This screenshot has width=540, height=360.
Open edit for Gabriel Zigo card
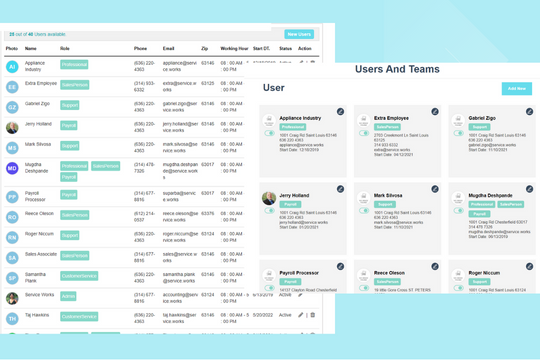(x=529, y=112)
